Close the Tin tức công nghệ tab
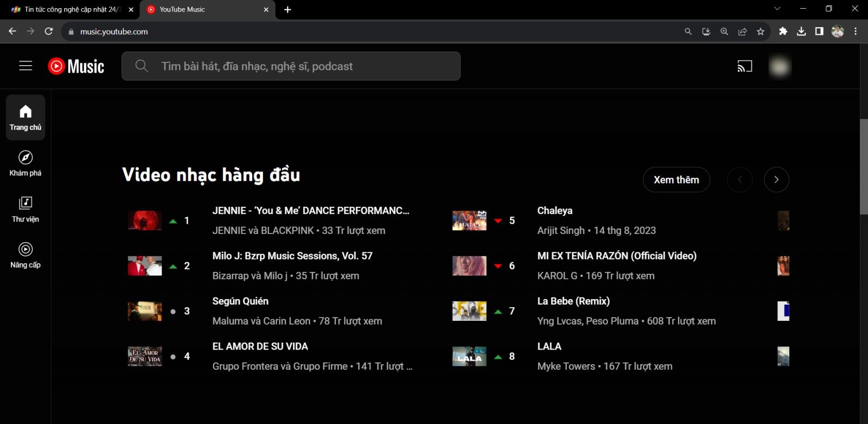868x424 pixels. click(131, 9)
